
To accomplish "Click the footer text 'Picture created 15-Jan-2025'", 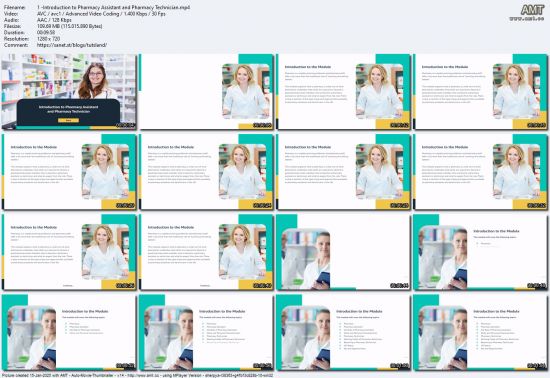I will coord(25,375).
